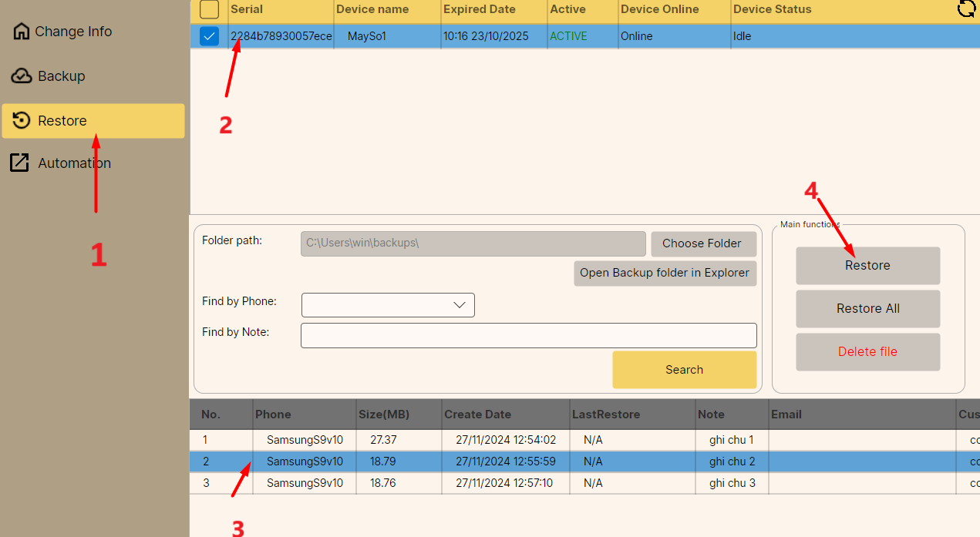The height and width of the screenshot is (537, 980).
Task: Toggle the select-all checkbox in device header
Action: point(209,9)
